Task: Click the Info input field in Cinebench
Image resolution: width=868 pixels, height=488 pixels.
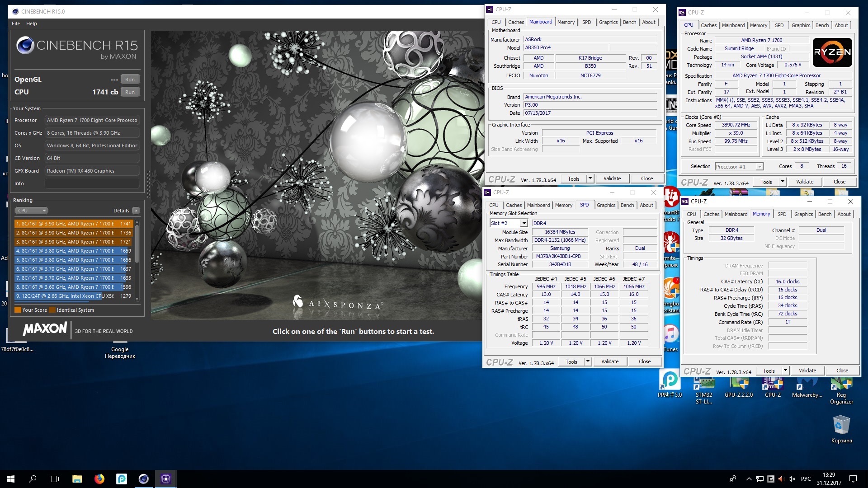Action: click(92, 183)
